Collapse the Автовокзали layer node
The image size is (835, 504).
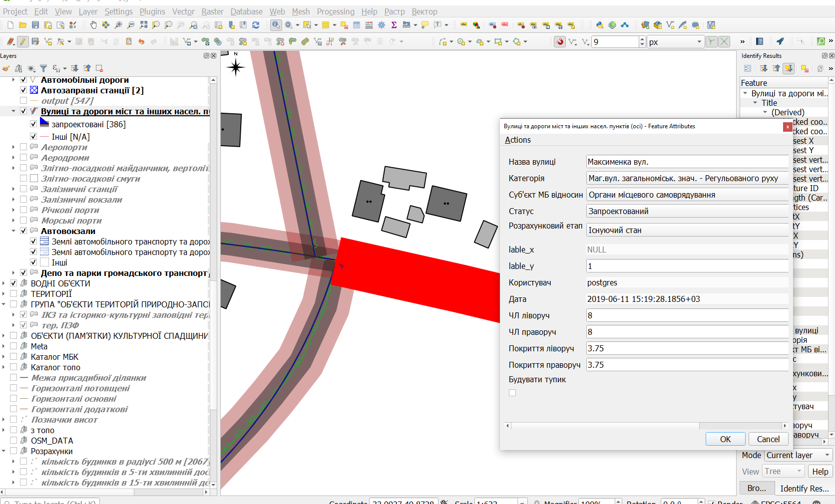tap(13, 231)
